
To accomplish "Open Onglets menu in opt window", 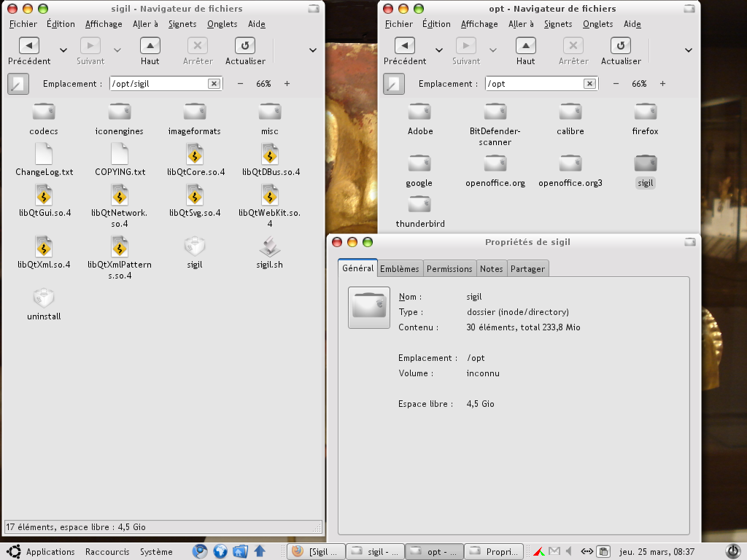I will coord(598,24).
